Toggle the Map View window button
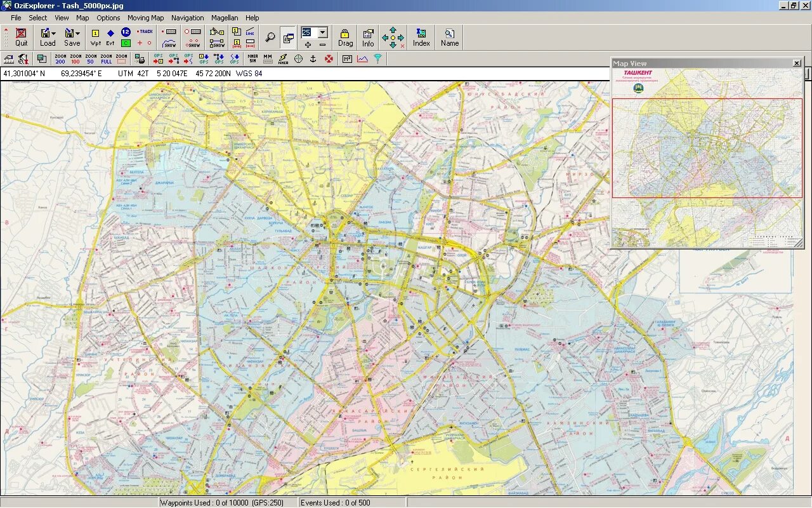The height and width of the screenshot is (508, 812). coord(288,37)
